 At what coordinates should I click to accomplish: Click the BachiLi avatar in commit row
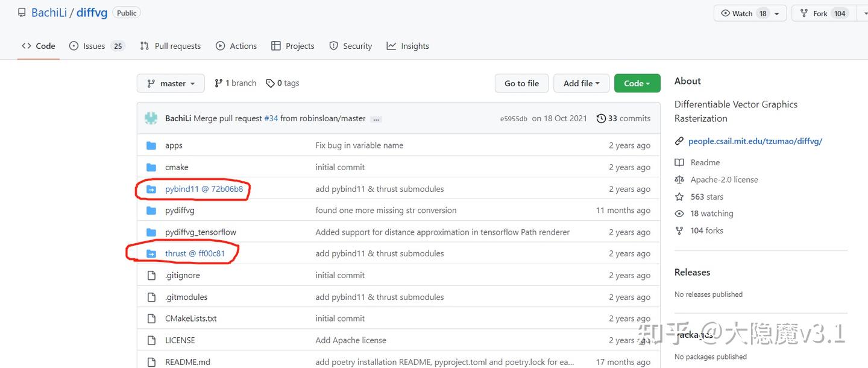pos(151,118)
